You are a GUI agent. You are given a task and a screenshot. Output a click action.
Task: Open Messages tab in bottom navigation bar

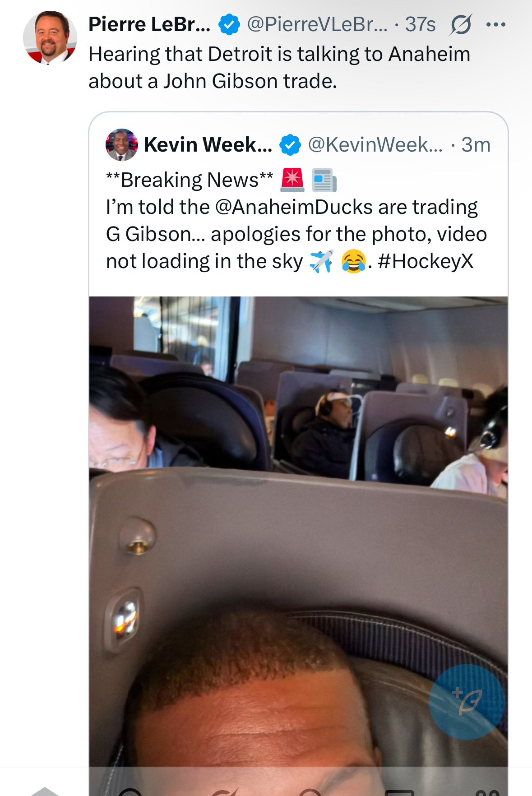click(399, 792)
